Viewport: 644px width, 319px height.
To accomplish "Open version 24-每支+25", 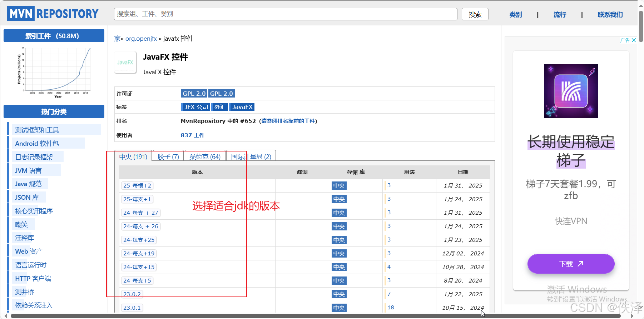I will [139, 240].
